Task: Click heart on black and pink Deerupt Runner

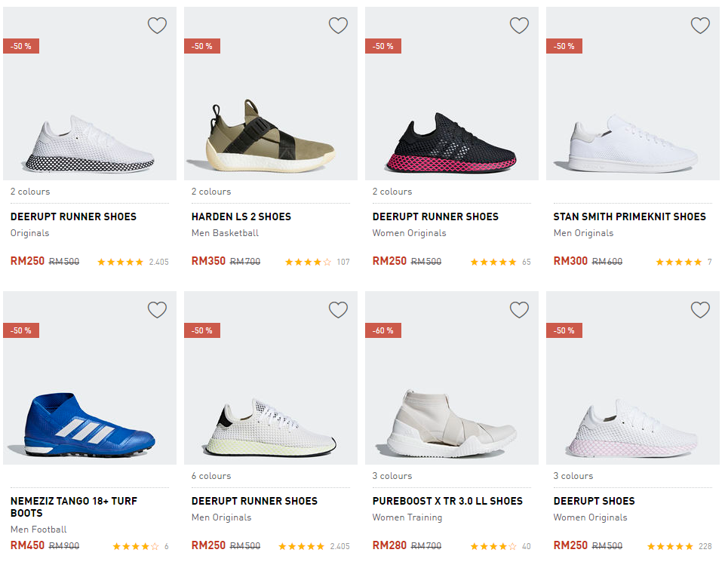Action: pyautogui.click(x=519, y=26)
